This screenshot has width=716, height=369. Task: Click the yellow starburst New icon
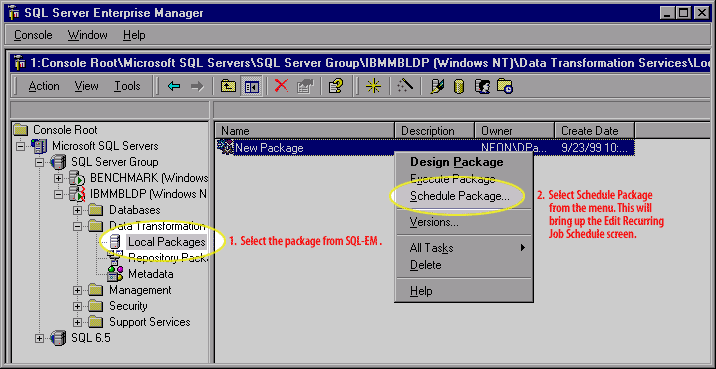click(373, 86)
